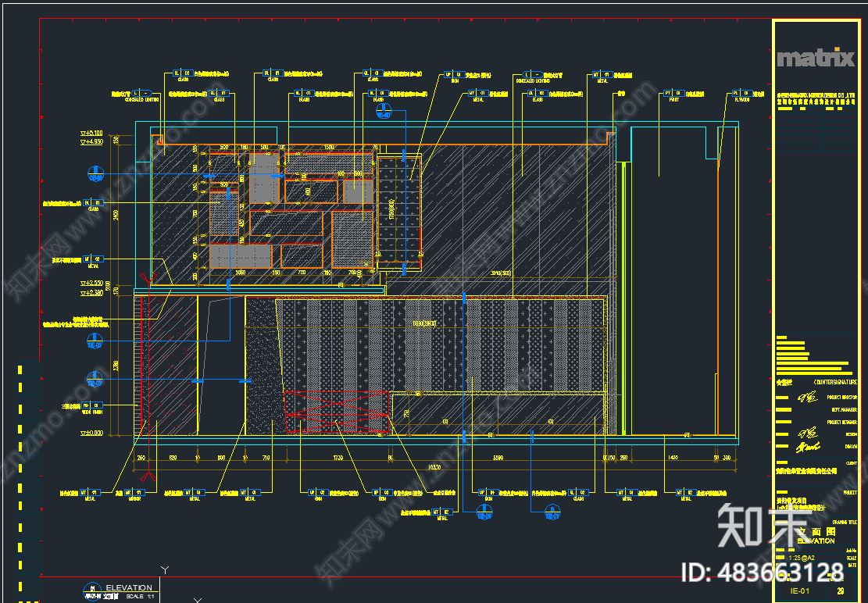Click the drawing number bubble beside ELEVATION title
The image size is (868, 603).
tap(92, 591)
